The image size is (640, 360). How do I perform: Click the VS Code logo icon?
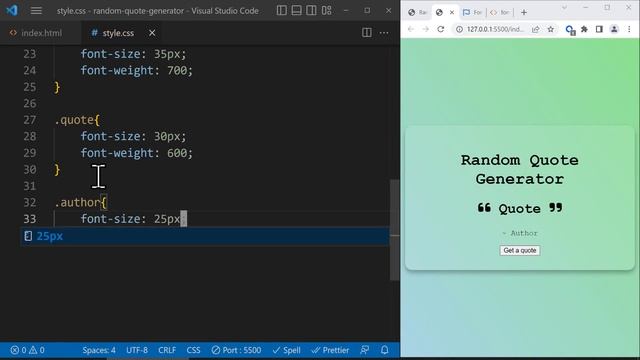[12, 10]
